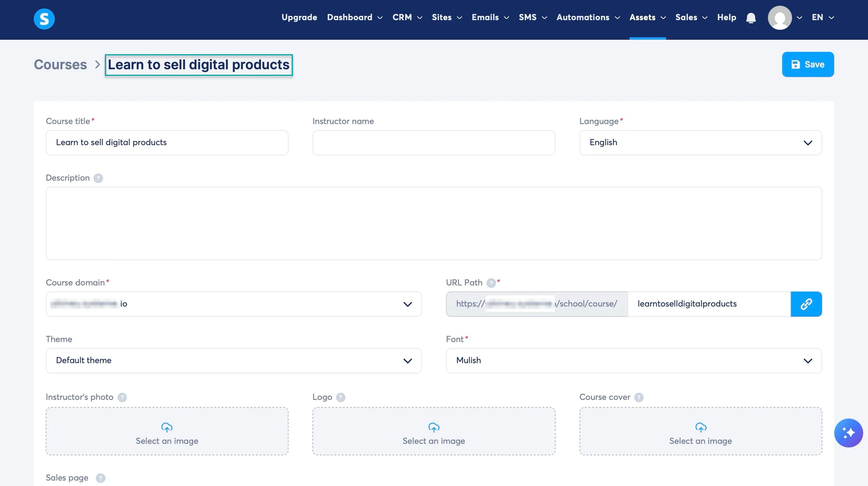Click the Logo help icon
Screen dimensions: 868x486
tap(340, 397)
